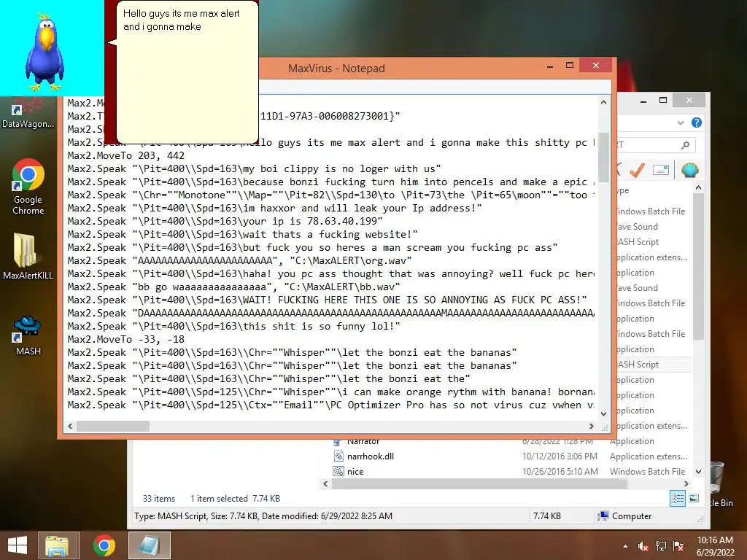Open the DataWagon desktop shortcut

pyautogui.click(x=28, y=112)
